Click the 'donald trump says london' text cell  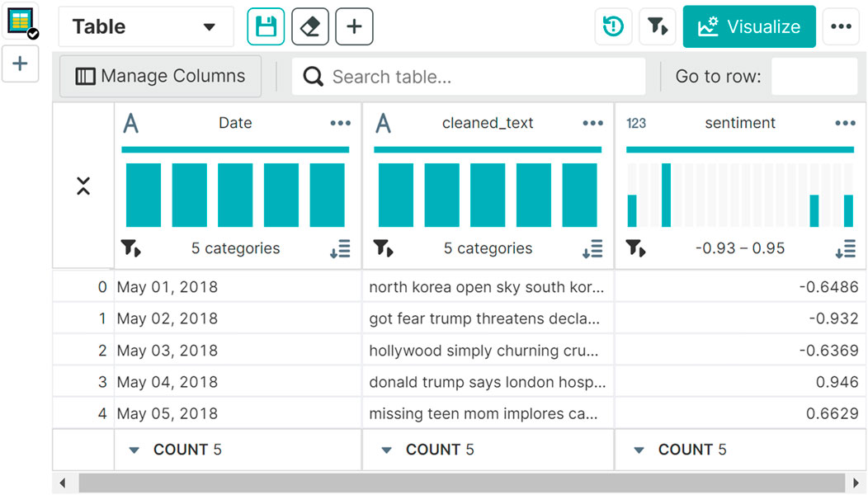click(488, 382)
